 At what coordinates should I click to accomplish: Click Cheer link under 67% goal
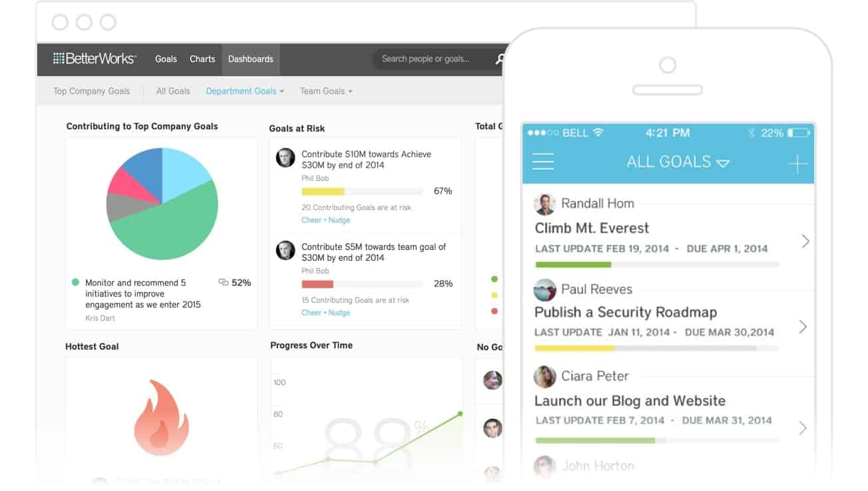click(x=312, y=220)
